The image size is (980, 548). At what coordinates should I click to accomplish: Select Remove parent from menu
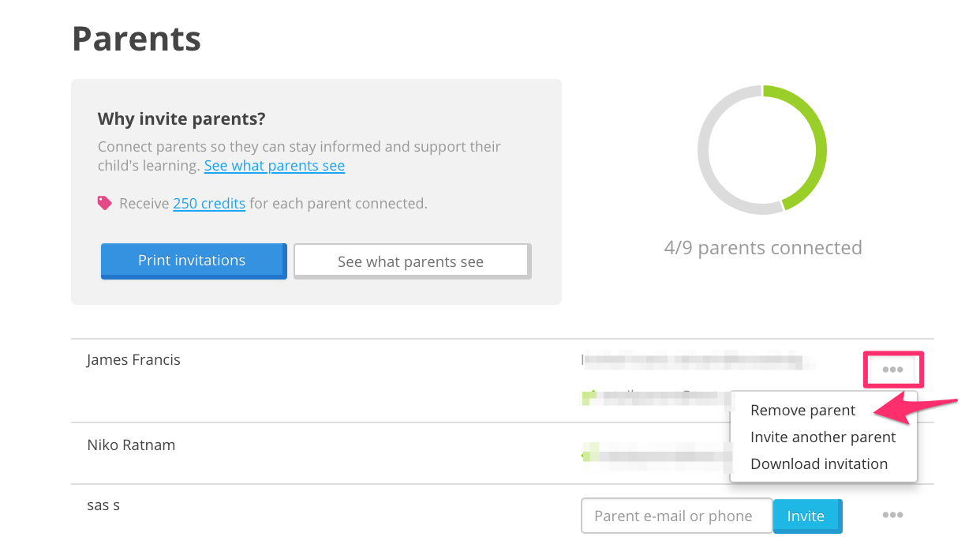click(802, 411)
